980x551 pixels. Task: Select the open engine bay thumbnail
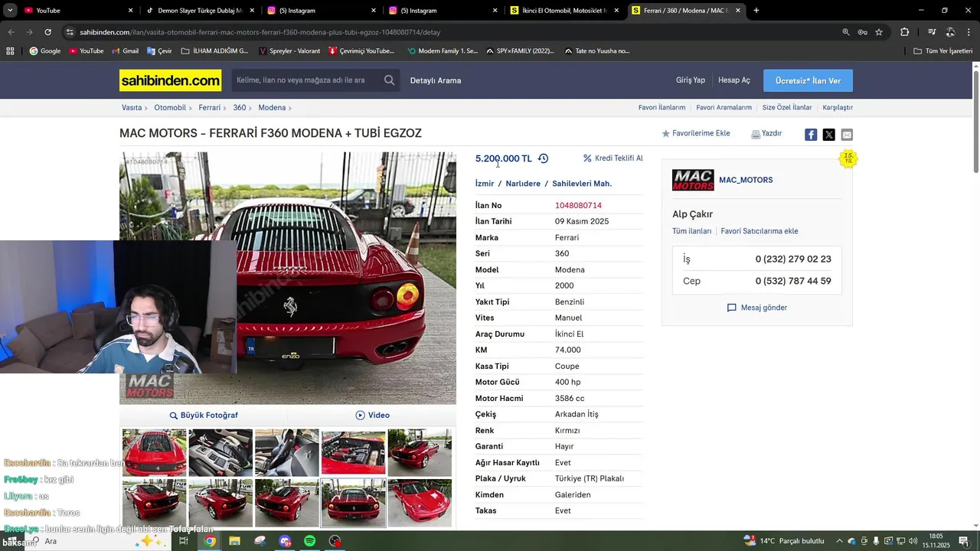[x=354, y=452]
